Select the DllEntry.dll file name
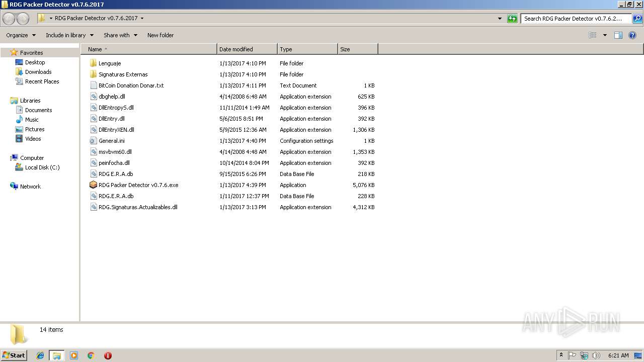Image resolution: width=644 pixels, height=362 pixels. pos(112,119)
